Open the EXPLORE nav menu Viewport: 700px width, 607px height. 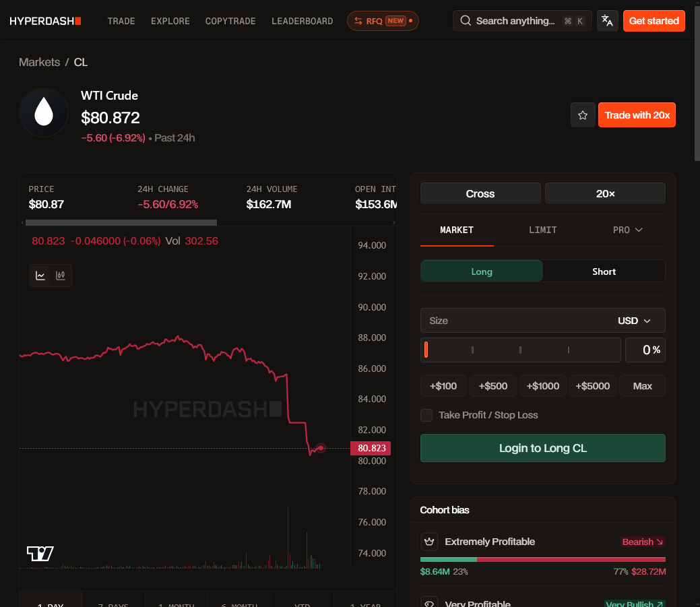tap(170, 21)
